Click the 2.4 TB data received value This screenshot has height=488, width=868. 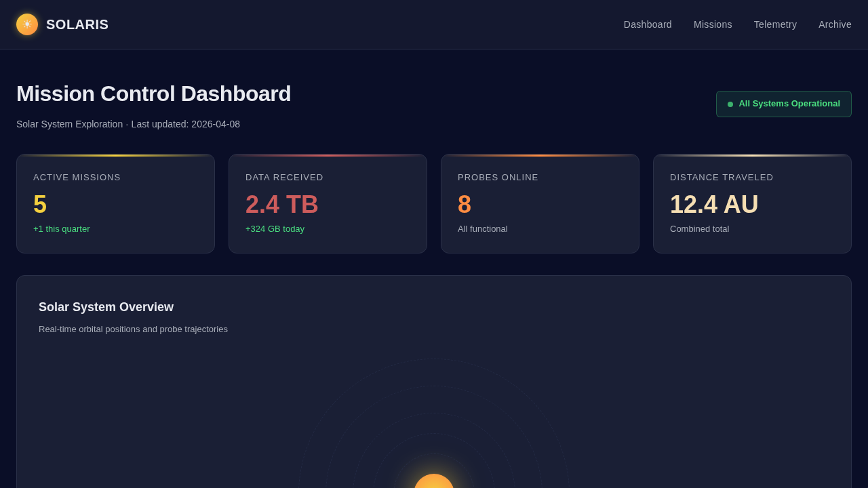click(282, 205)
